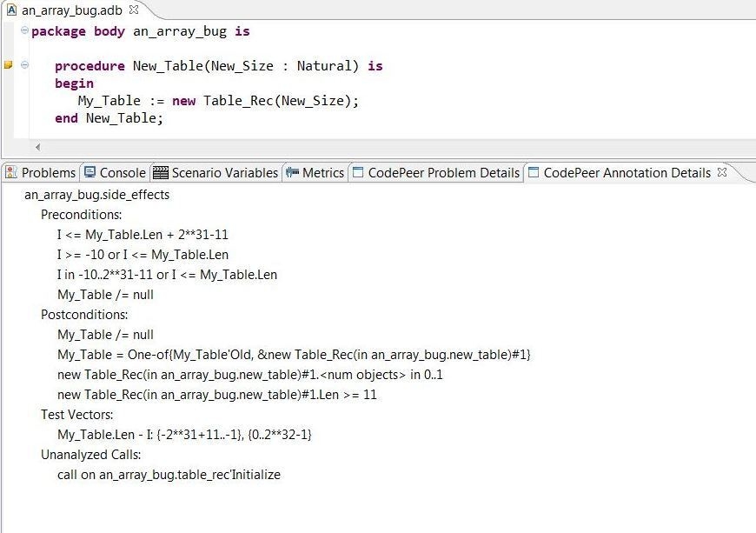Click the Problems panel icon
This screenshot has height=533, width=756.
[x=11, y=172]
